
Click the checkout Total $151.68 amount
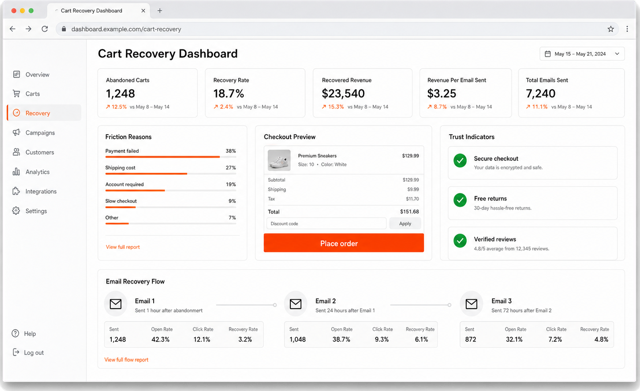409,211
